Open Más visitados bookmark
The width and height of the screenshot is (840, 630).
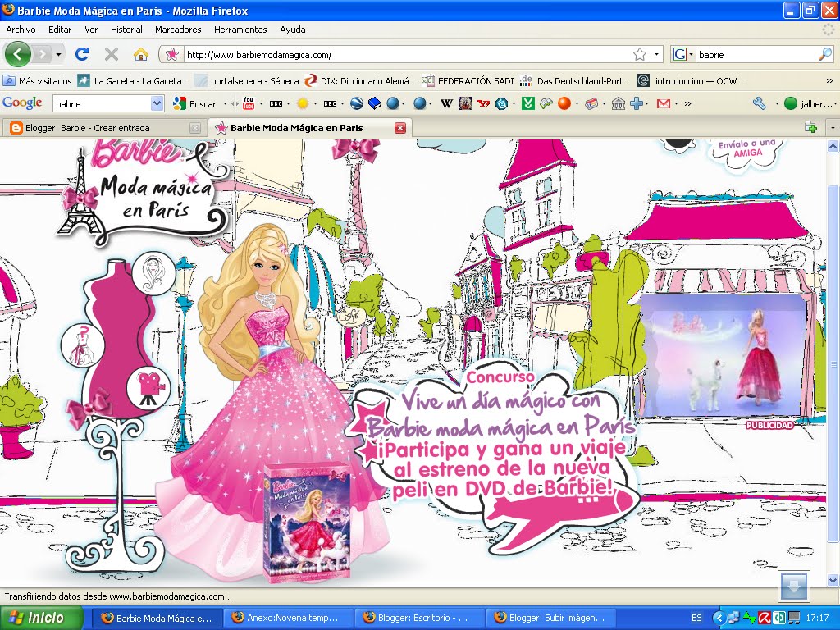[38, 81]
